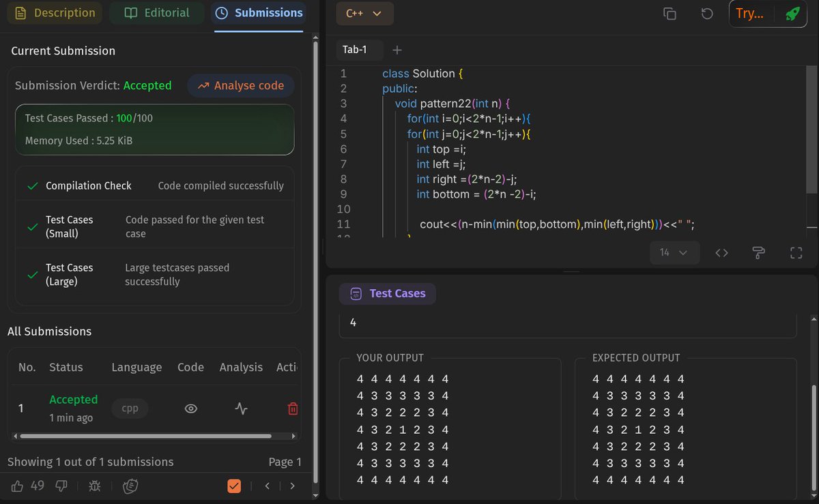
Task: Click the 'Page 1' label
Action: tap(285, 462)
